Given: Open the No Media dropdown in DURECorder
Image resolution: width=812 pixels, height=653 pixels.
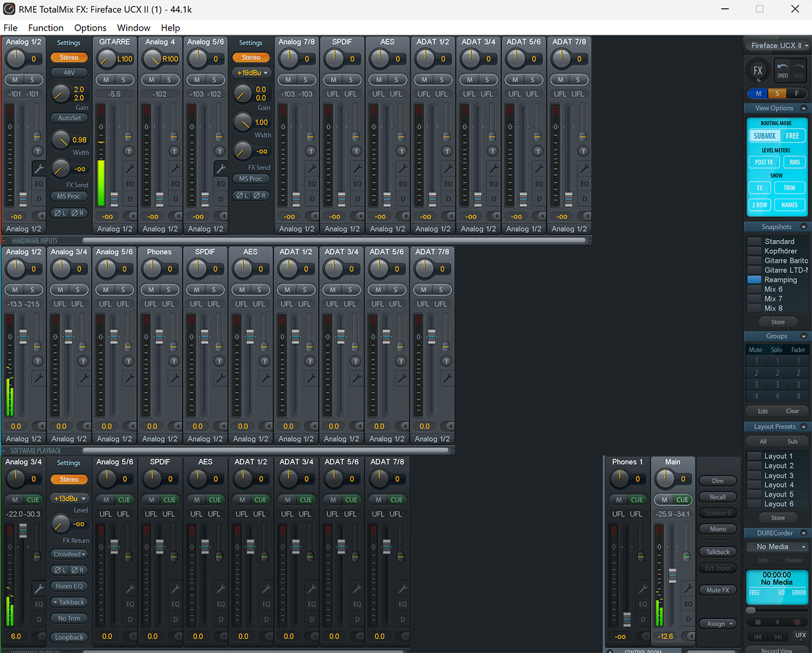Looking at the screenshot, I should pos(777,547).
